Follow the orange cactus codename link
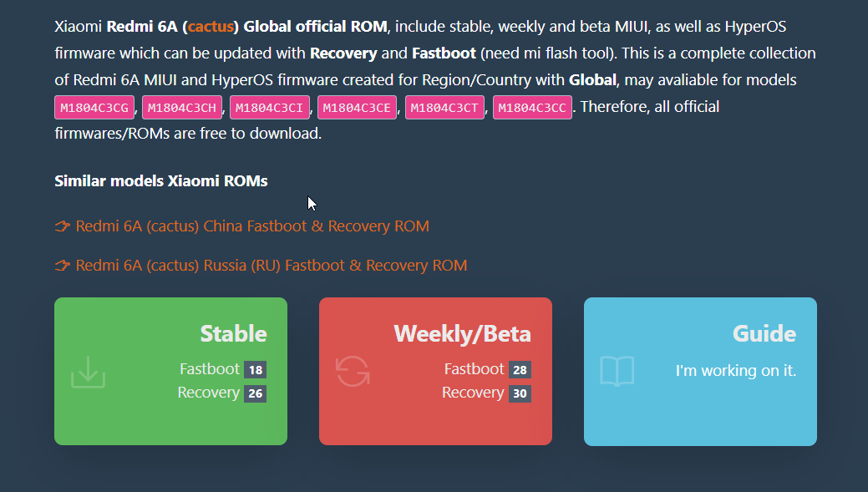This screenshot has width=868, height=492. click(x=211, y=27)
